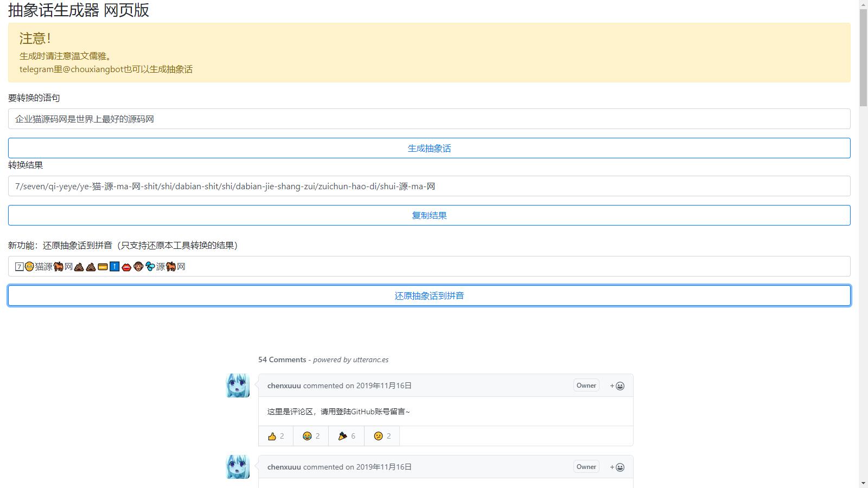Add a reaction to the first comment
The height and width of the screenshot is (488, 868).
coord(617,386)
